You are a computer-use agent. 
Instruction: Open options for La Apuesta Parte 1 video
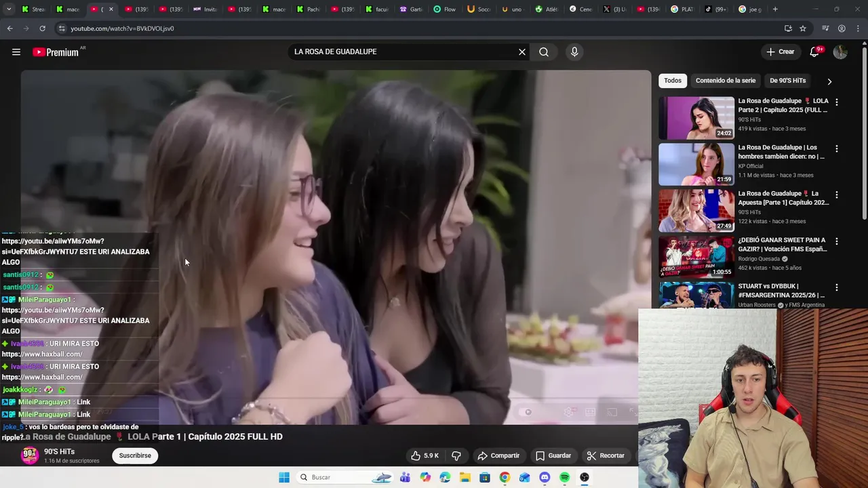(x=836, y=195)
